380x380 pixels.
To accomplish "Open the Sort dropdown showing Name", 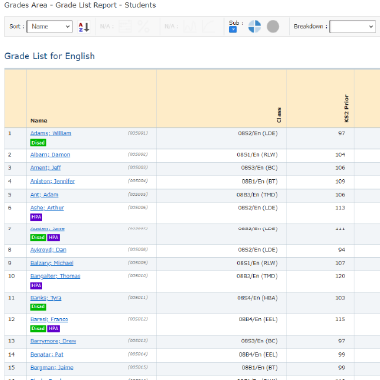I will pos(50,27).
